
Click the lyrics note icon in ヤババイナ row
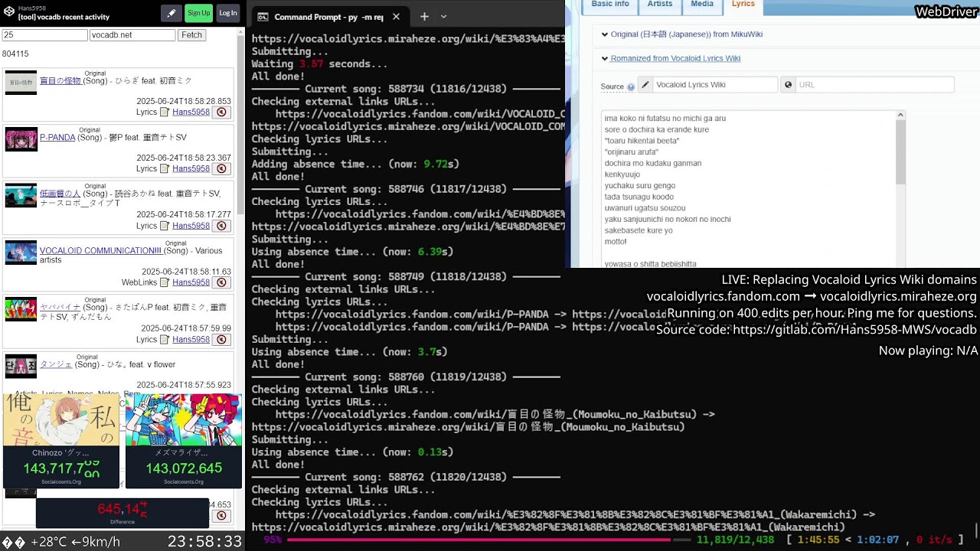pos(164,339)
